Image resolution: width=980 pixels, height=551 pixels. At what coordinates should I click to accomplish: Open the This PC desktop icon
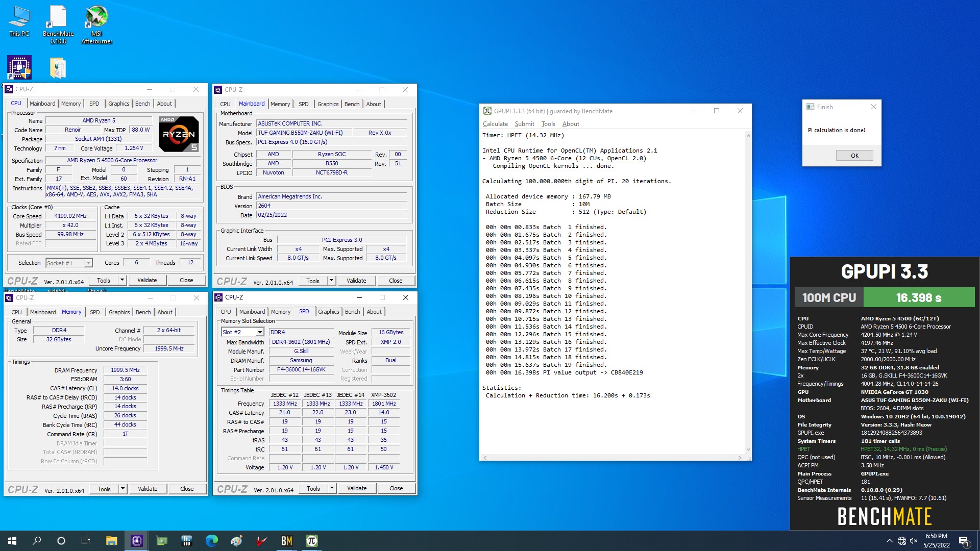pos(19,21)
